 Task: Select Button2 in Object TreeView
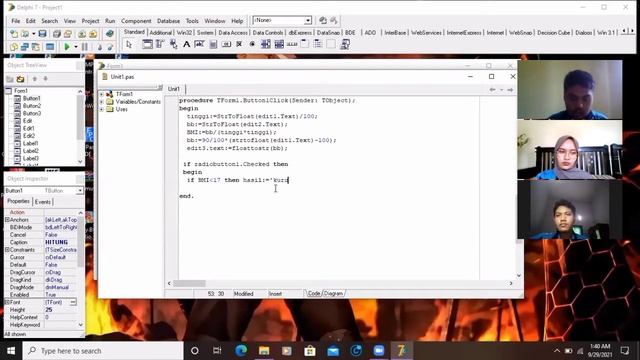[x=31, y=106]
